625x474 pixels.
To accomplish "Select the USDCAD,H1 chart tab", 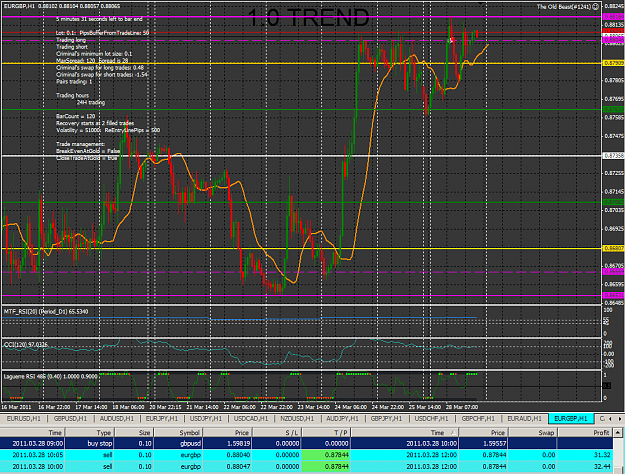I will click(251, 419).
